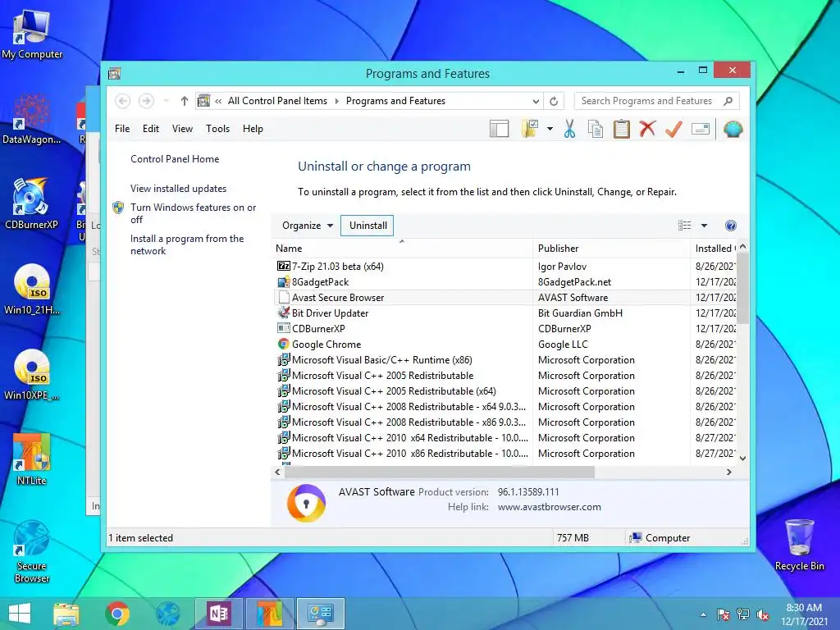Screen dimensions: 840x630
Task: Select 7-Zip 21.03 beta (x64) row
Action: 504,267
